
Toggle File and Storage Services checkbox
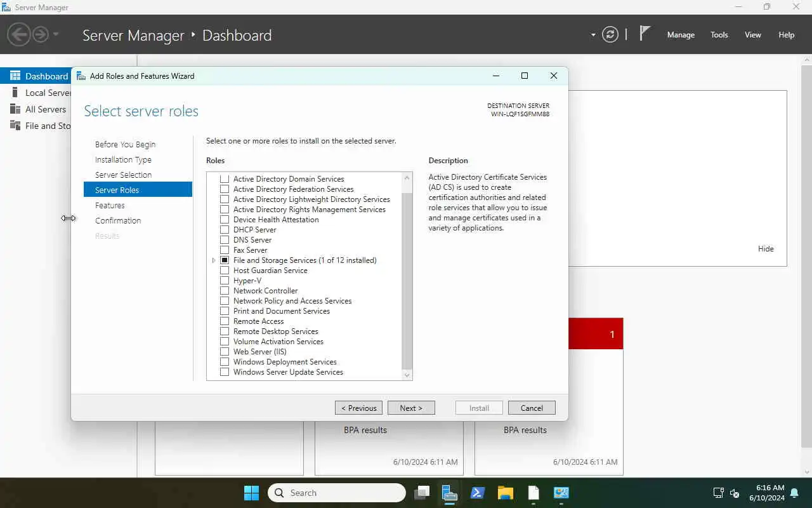click(225, 260)
